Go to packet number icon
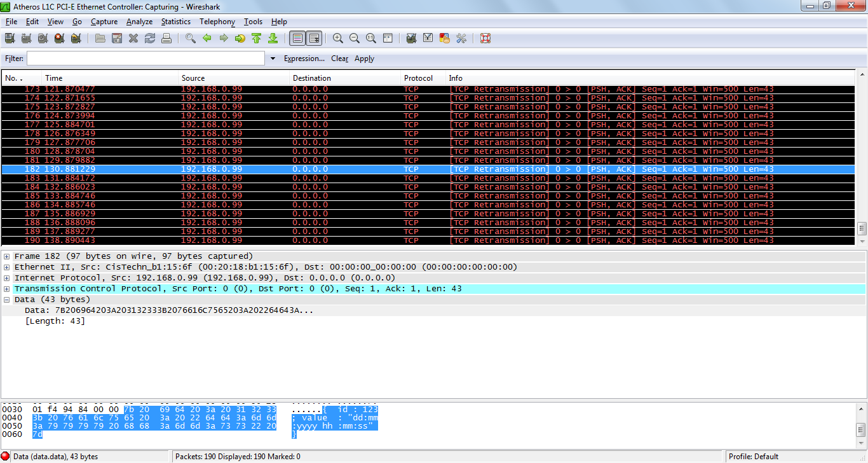868x463 pixels. (240, 38)
